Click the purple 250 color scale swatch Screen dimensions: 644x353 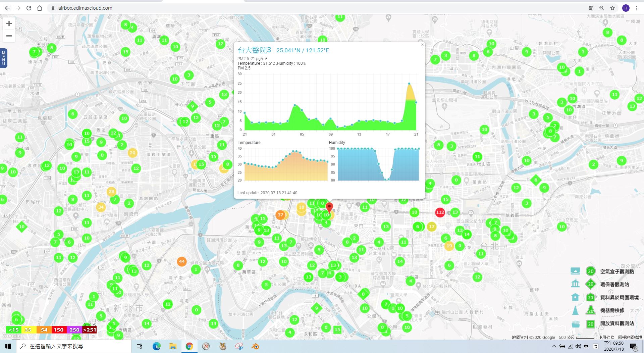(74, 330)
